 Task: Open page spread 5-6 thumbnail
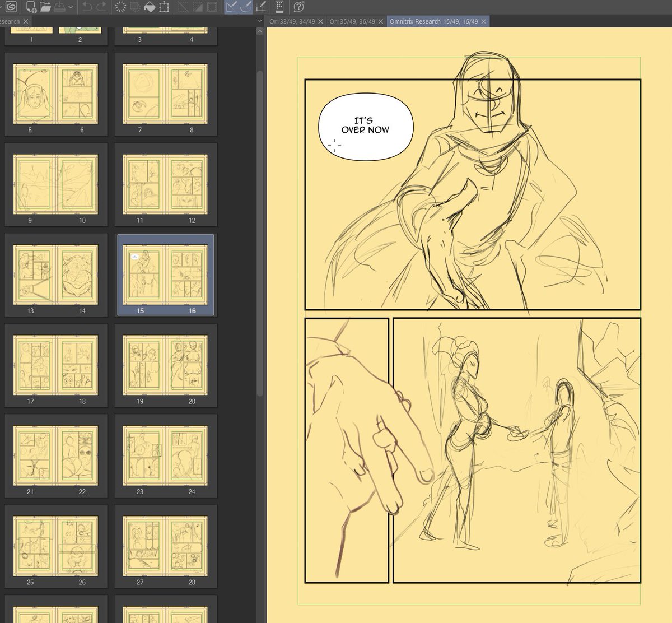pyautogui.click(x=56, y=94)
